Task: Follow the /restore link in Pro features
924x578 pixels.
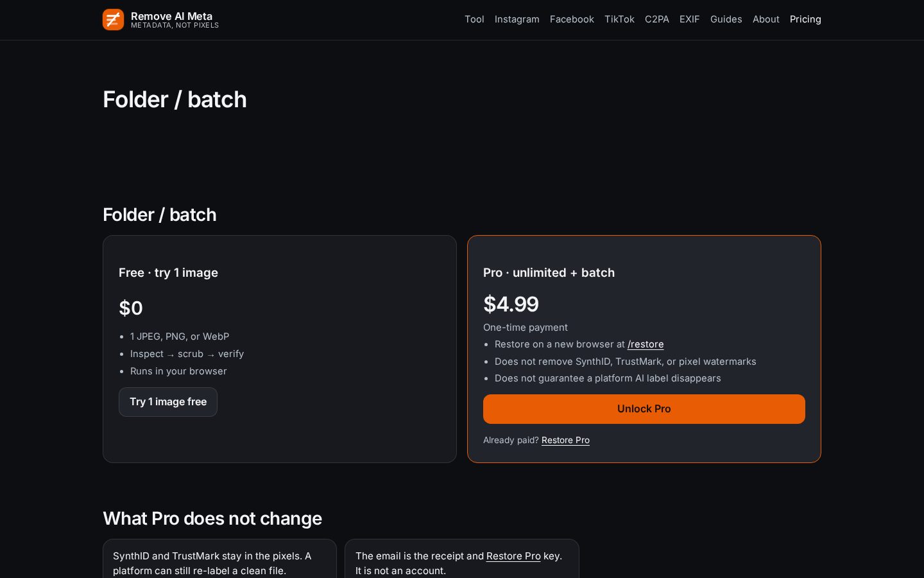Action: tap(646, 344)
